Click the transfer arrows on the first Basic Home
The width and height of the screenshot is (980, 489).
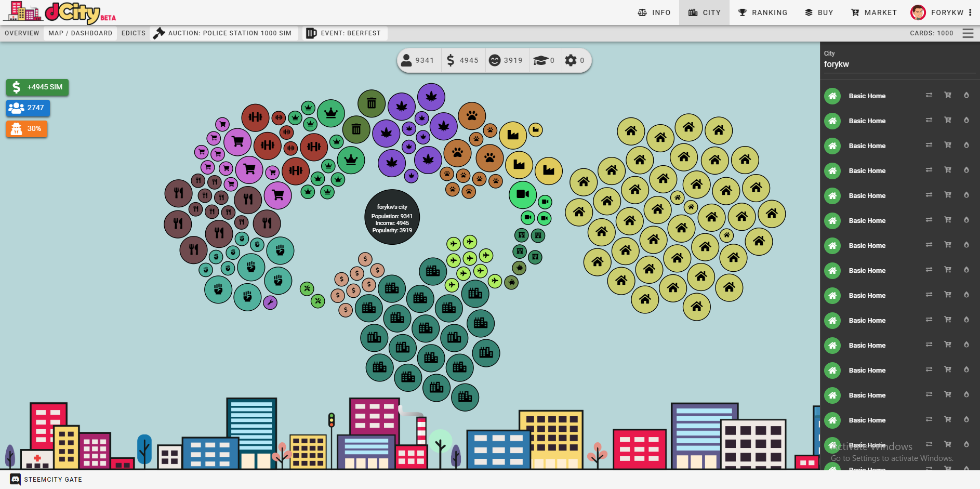point(929,95)
